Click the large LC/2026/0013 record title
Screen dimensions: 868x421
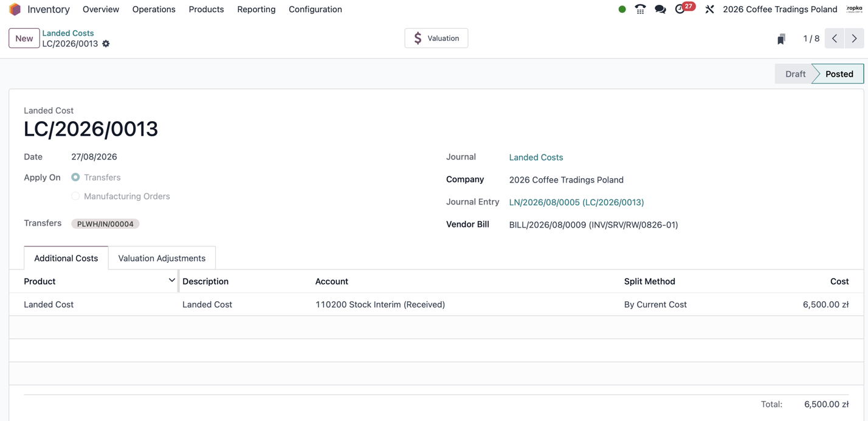tap(91, 129)
